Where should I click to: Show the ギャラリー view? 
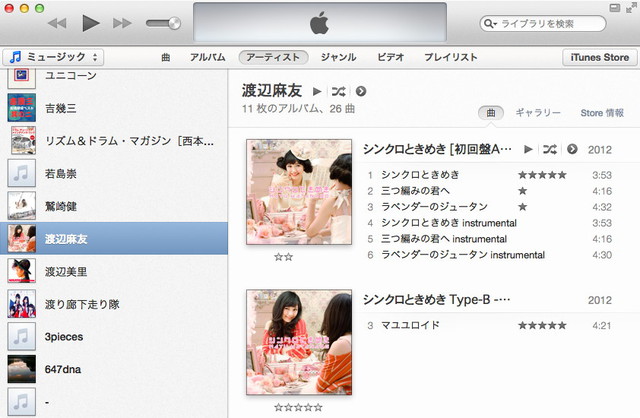(538, 113)
